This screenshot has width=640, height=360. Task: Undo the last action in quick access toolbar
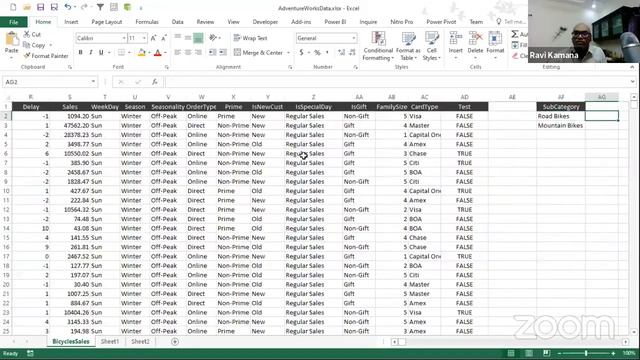point(68,7)
